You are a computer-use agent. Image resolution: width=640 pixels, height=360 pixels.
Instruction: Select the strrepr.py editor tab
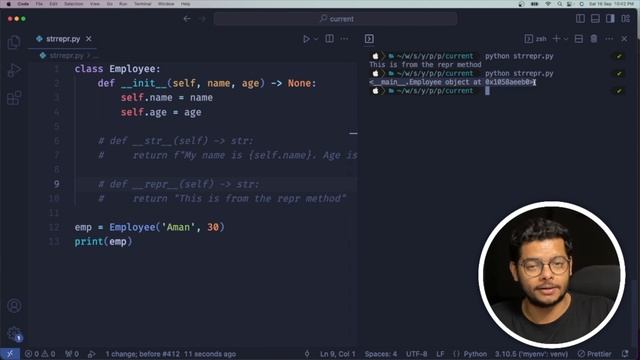click(x=62, y=39)
